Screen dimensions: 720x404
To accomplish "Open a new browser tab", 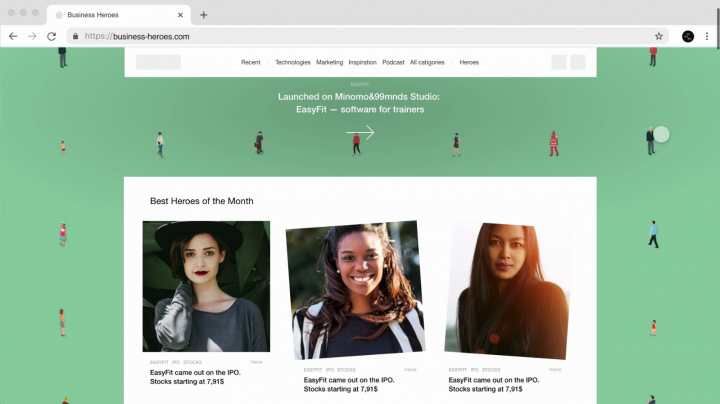I will [203, 15].
